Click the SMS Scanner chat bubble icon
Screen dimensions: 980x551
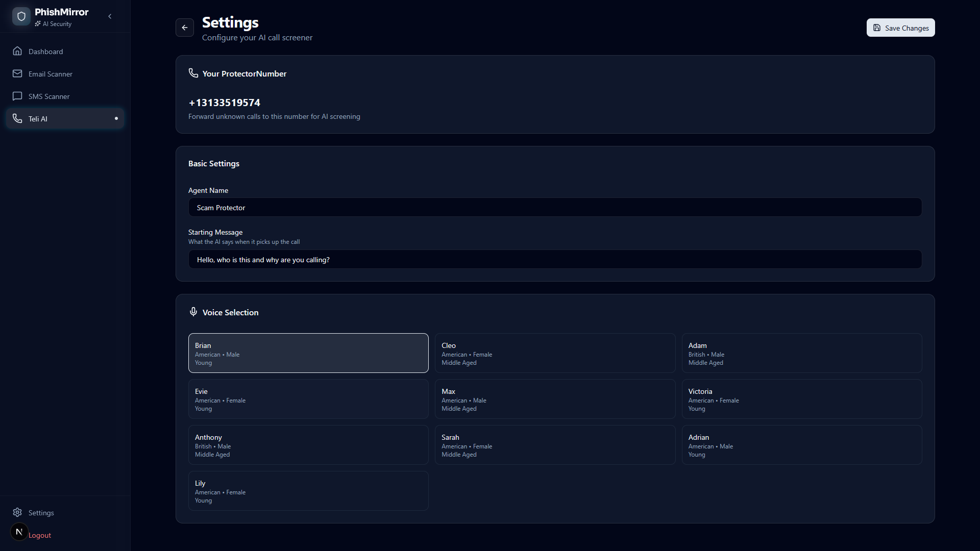[x=17, y=96]
